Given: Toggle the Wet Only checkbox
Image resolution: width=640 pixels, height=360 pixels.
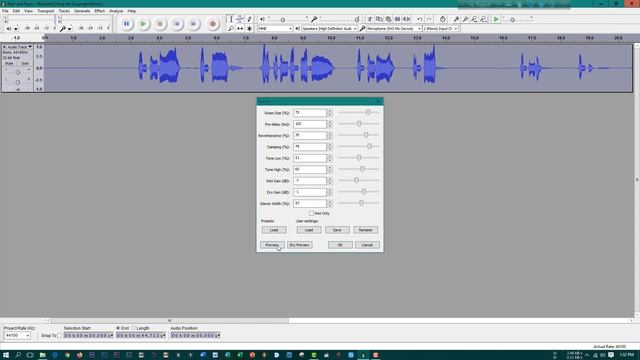Looking at the screenshot, I should coord(311,213).
